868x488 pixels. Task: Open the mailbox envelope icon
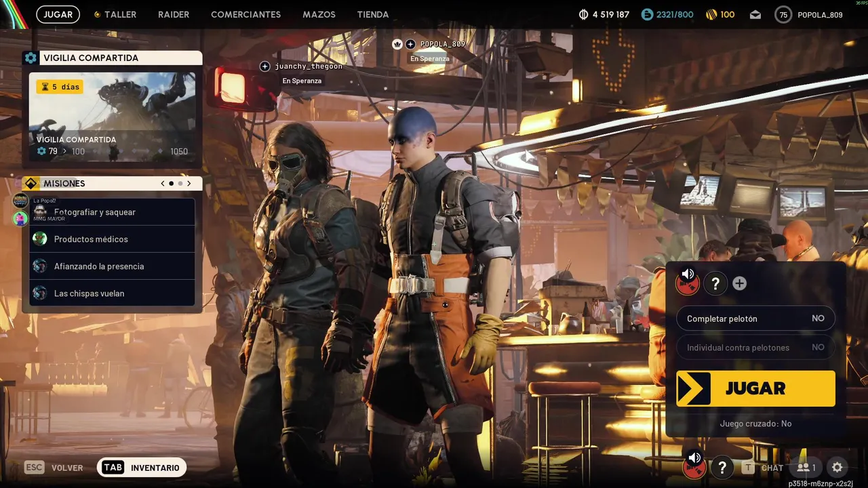coord(755,14)
